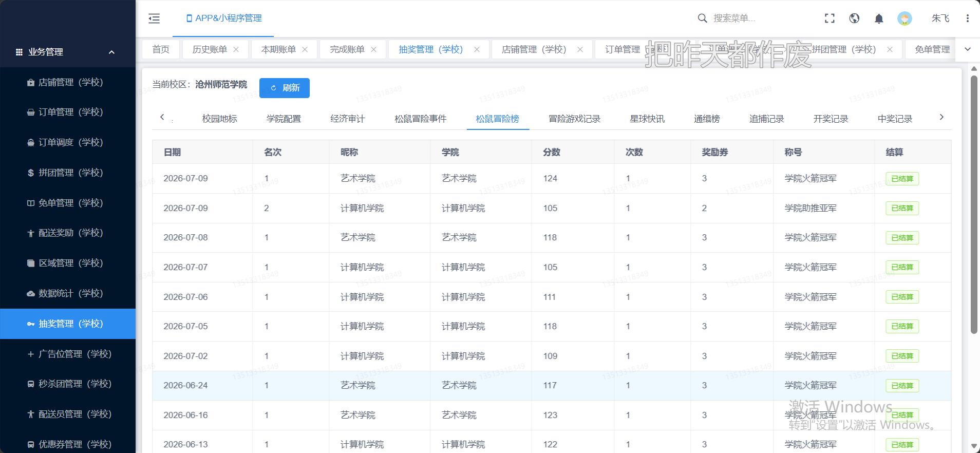Screen dimensions: 980x453
Task: Close the 店铺管理 (学校) tab
Action: [580, 49]
